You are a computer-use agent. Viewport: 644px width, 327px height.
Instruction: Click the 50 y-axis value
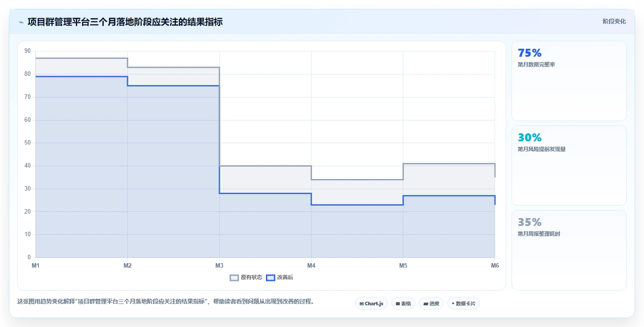pyautogui.click(x=27, y=143)
